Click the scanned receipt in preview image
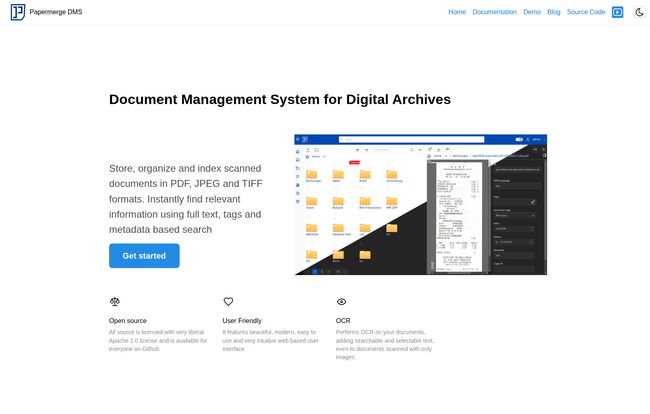The height and width of the screenshot is (414, 650). tap(455, 210)
